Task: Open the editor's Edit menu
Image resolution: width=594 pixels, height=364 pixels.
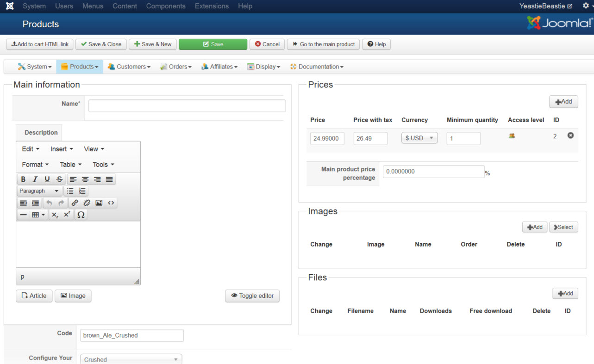Action: [x=31, y=149]
